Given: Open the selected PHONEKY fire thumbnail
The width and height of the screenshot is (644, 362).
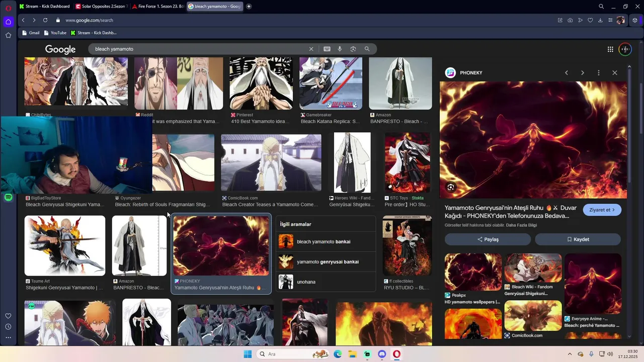Looking at the screenshot, I should 221,246.
